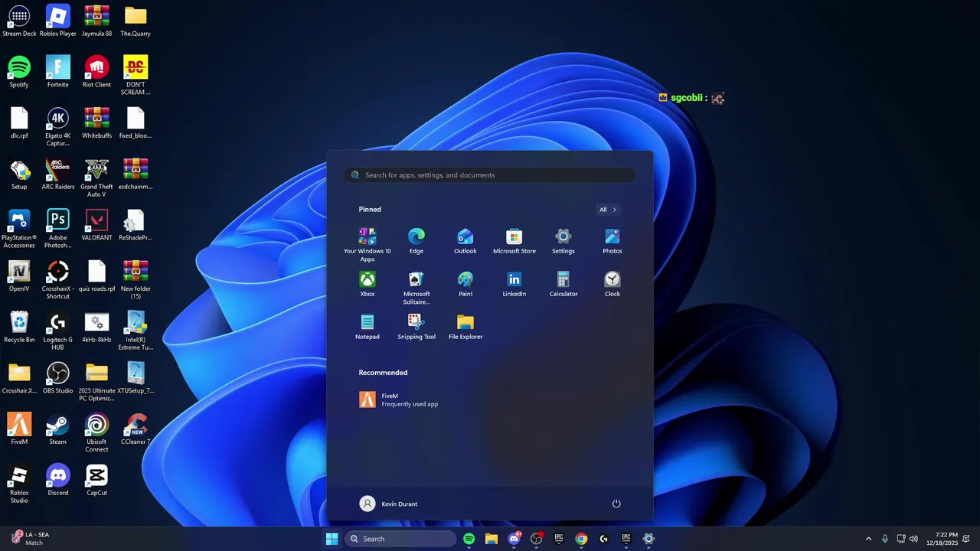980x551 pixels.
Task: Open Discord from the taskbar
Action: point(514,539)
